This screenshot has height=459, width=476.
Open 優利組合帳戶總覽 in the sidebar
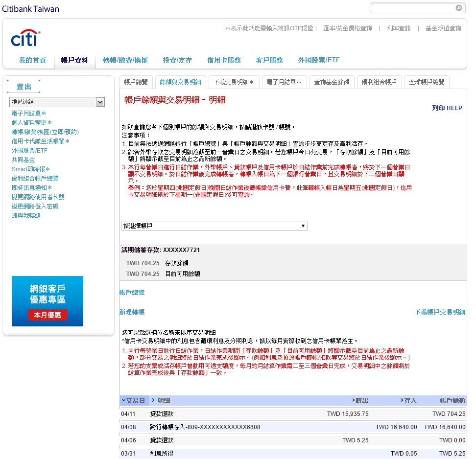(35, 179)
